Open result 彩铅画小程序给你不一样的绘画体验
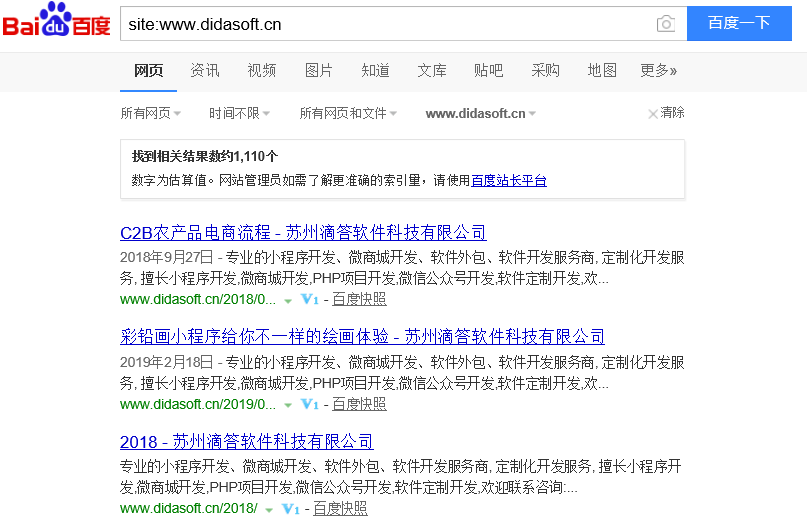Viewport: 807px width, 525px height. point(362,337)
